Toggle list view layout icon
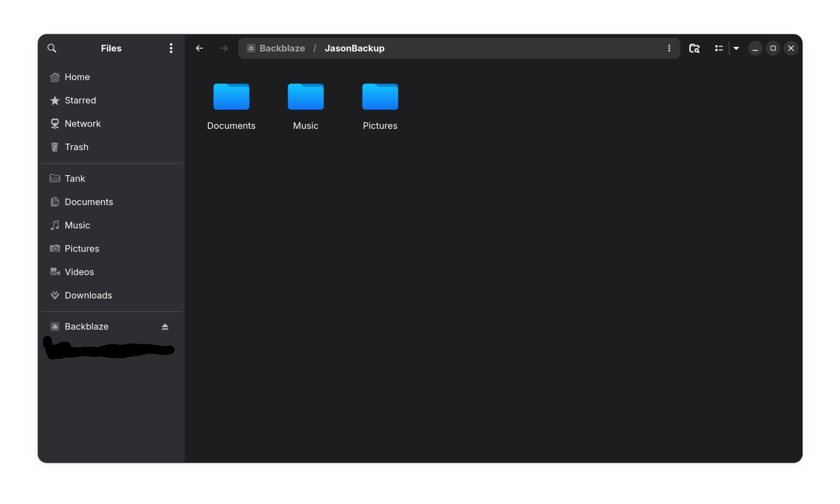 tap(719, 48)
